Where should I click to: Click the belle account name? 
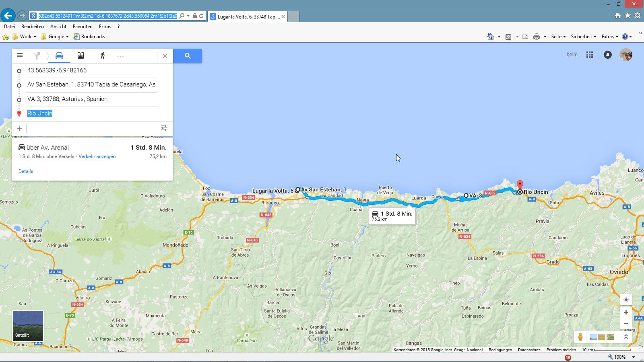click(x=572, y=55)
